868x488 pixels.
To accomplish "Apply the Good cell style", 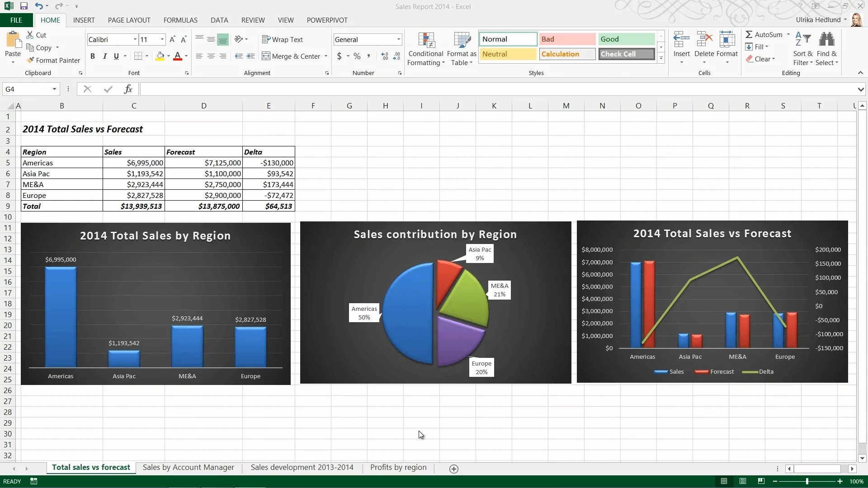I will 627,39.
